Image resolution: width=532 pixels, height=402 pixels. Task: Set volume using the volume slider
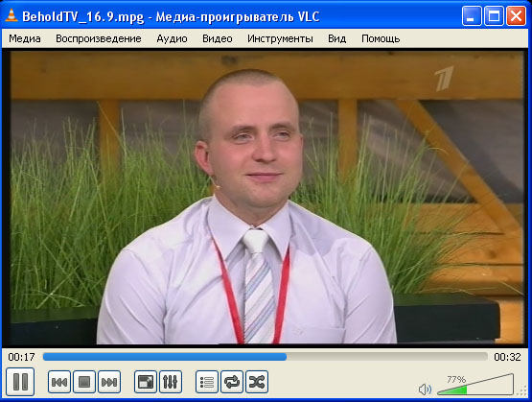pyautogui.click(x=475, y=385)
